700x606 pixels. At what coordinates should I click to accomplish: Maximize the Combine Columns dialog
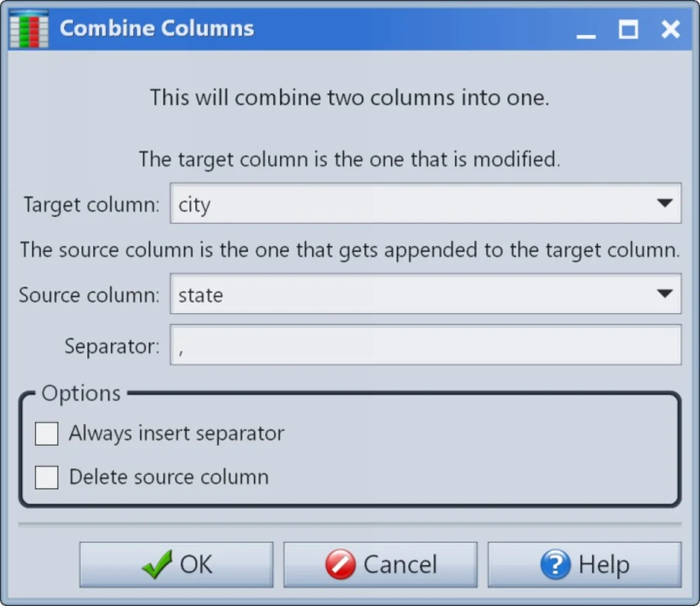[628, 30]
